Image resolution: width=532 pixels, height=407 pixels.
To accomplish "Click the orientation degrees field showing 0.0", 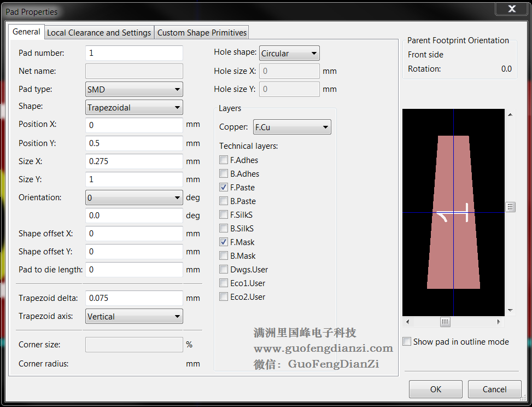I will pos(134,216).
